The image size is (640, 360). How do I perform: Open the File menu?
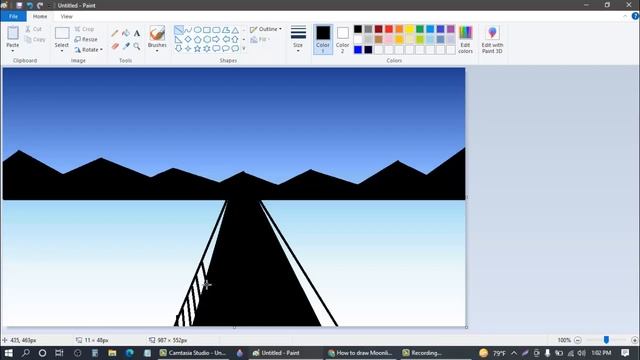[x=13, y=16]
